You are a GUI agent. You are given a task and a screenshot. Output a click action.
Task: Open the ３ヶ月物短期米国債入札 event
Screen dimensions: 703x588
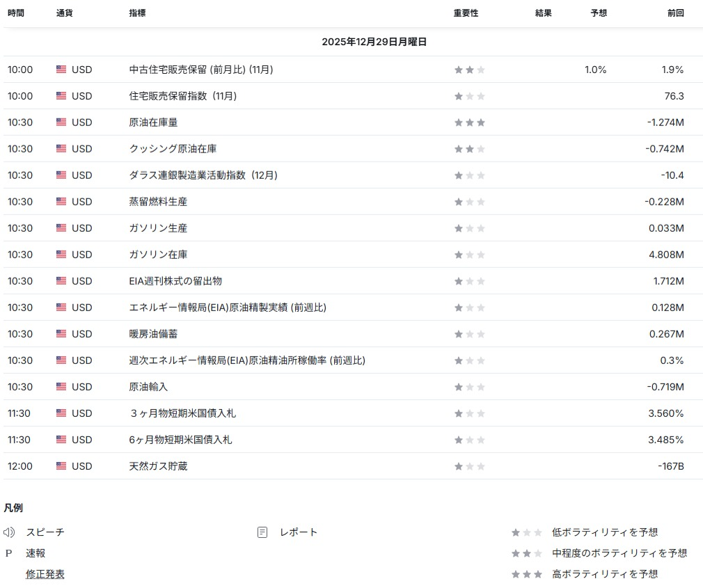coord(182,413)
